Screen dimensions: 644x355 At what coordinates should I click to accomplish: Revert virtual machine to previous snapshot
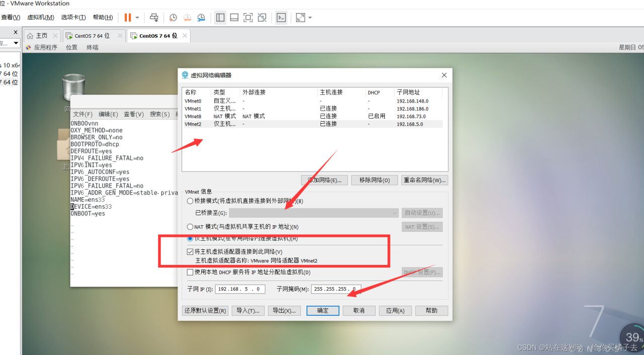[x=187, y=18]
